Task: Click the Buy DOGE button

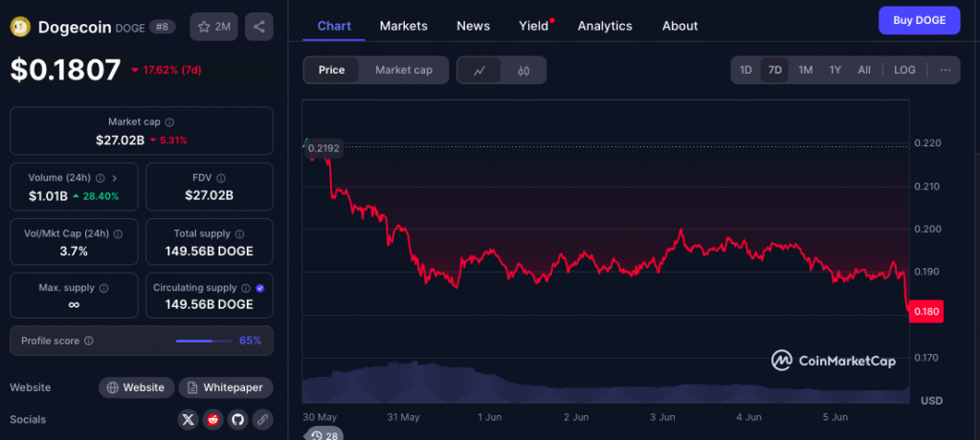Action: point(919,20)
